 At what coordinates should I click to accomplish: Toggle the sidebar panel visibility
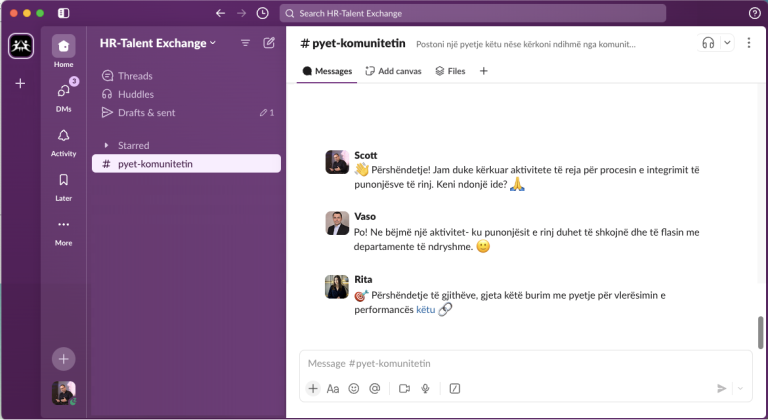[64, 13]
